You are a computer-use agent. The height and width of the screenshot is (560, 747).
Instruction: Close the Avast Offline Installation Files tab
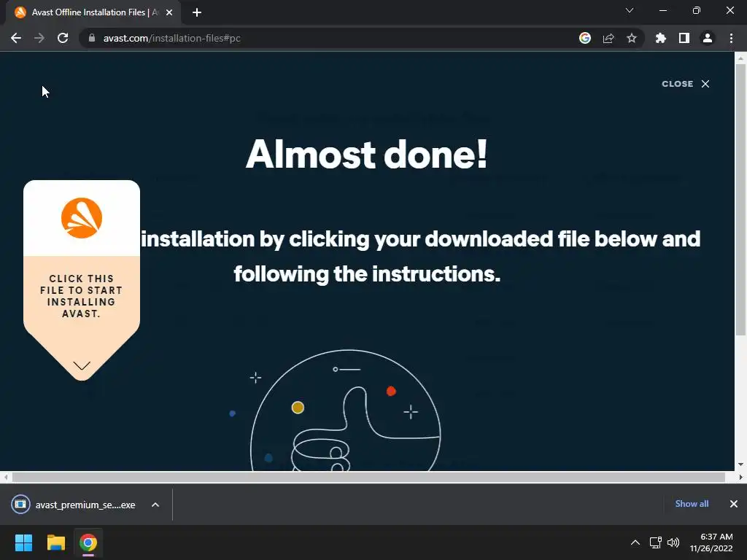(169, 12)
